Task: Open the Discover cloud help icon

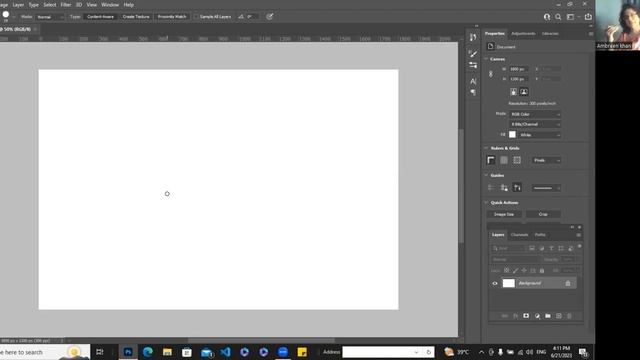Action: click(547, 17)
